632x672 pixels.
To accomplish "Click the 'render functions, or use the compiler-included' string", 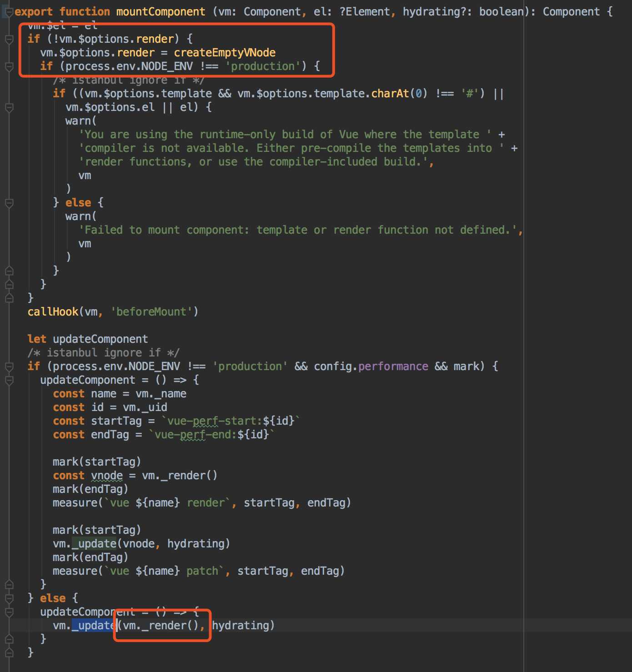I will tap(253, 162).
